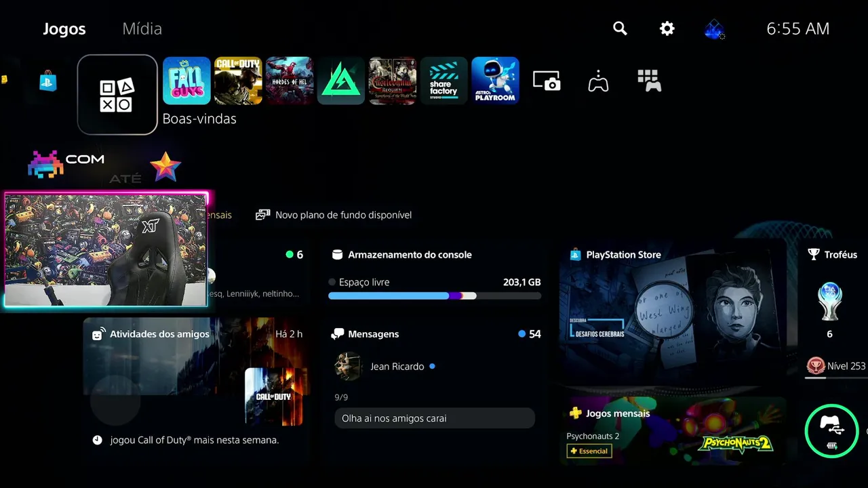This screenshot has height=488, width=868.
Task: Open the settings gear icon
Action: pyautogui.click(x=667, y=28)
